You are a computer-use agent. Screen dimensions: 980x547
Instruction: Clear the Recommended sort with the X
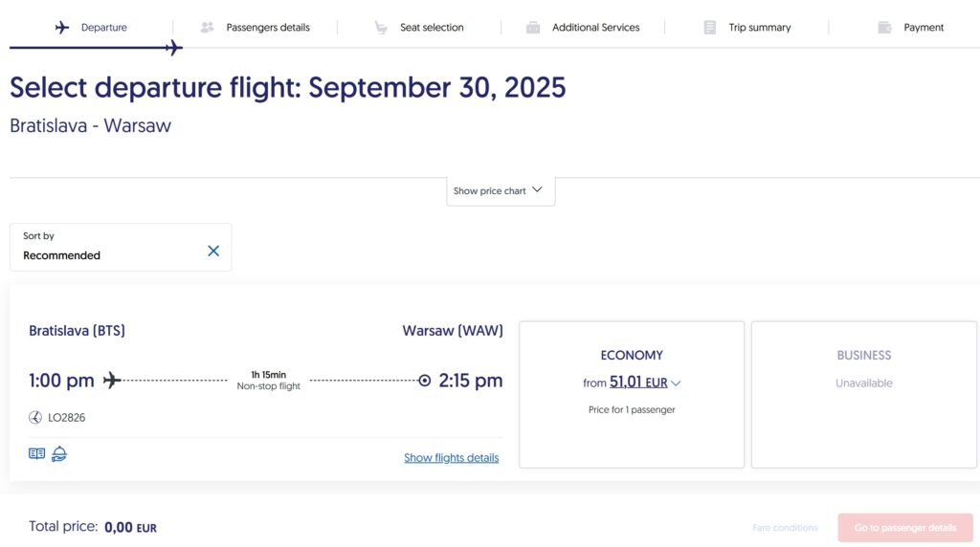pos(213,251)
